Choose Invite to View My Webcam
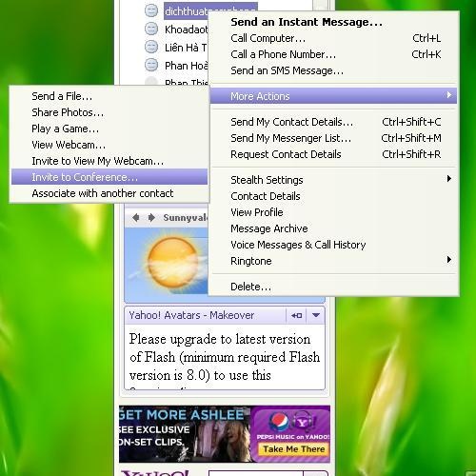 109,161
